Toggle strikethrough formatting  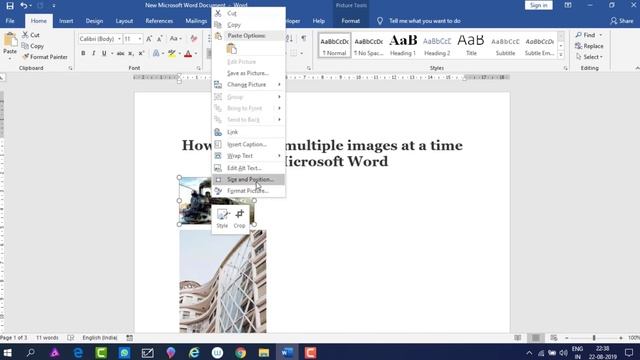pos(120,53)
